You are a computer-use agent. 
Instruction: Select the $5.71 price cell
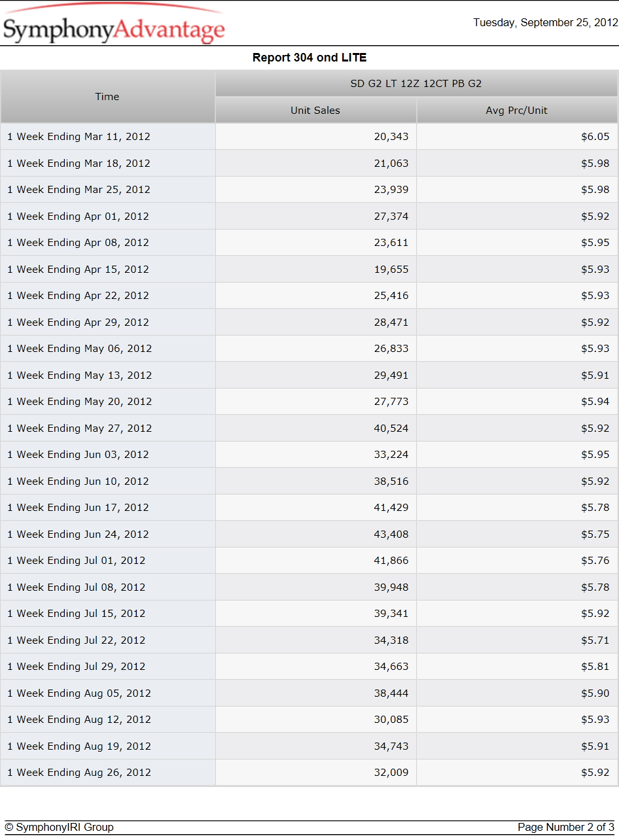(517, 640)
